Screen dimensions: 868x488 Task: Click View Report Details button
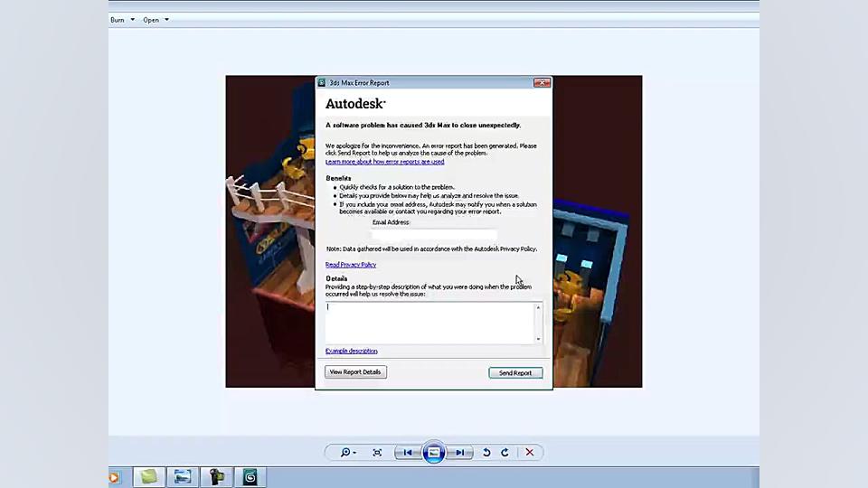355,372
